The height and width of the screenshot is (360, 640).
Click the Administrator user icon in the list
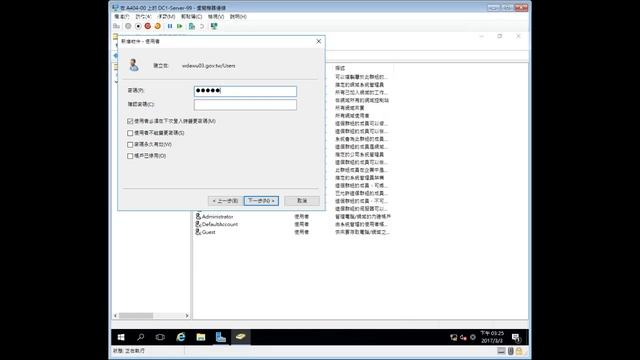coord(198,216)
